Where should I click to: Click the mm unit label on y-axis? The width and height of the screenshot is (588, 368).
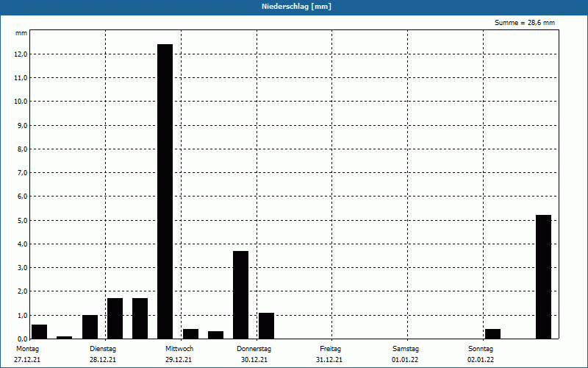tap(21, 33)
